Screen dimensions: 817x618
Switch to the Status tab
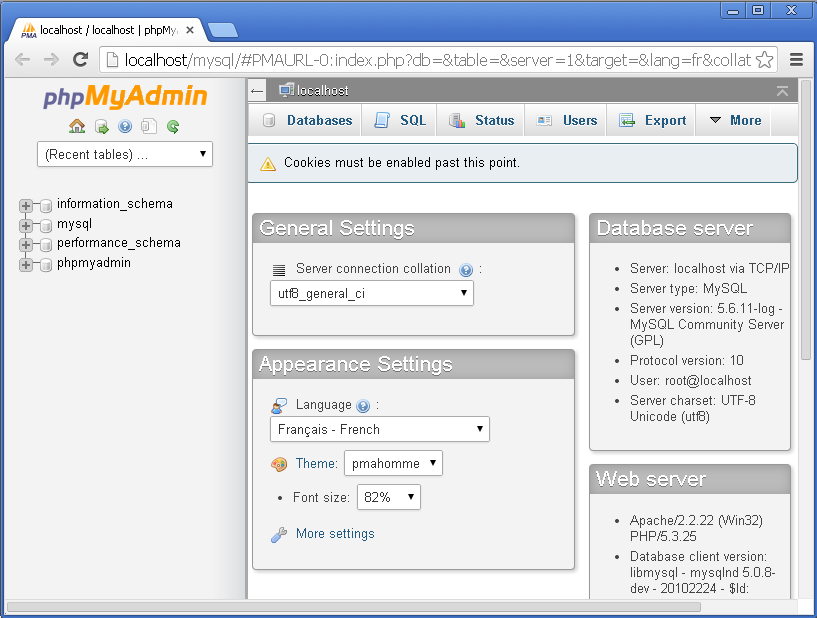pyautogui.click(x=481, y=120)
